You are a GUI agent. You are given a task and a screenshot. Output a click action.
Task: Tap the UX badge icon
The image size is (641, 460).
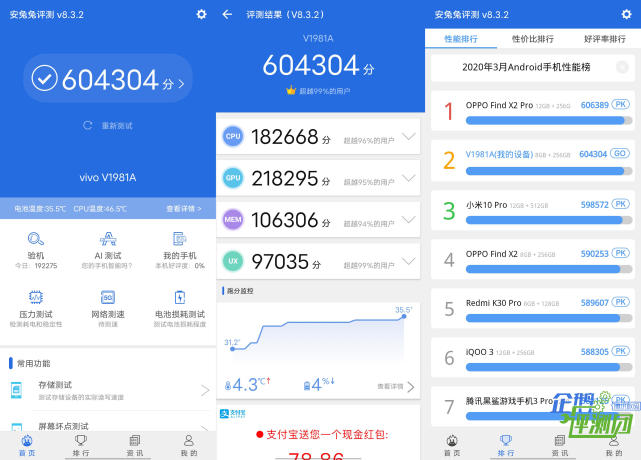tap(233, 261)
